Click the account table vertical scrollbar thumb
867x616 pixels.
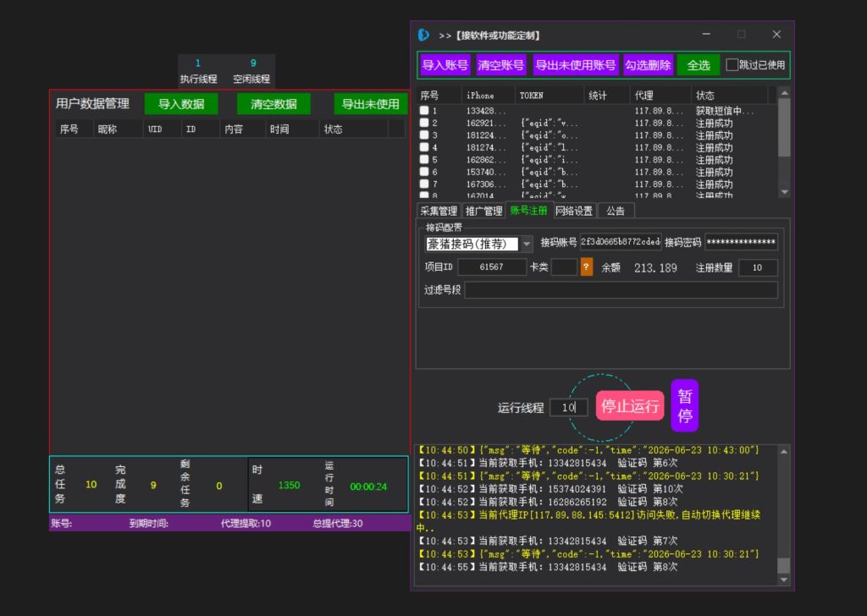[x=784, y=128]
